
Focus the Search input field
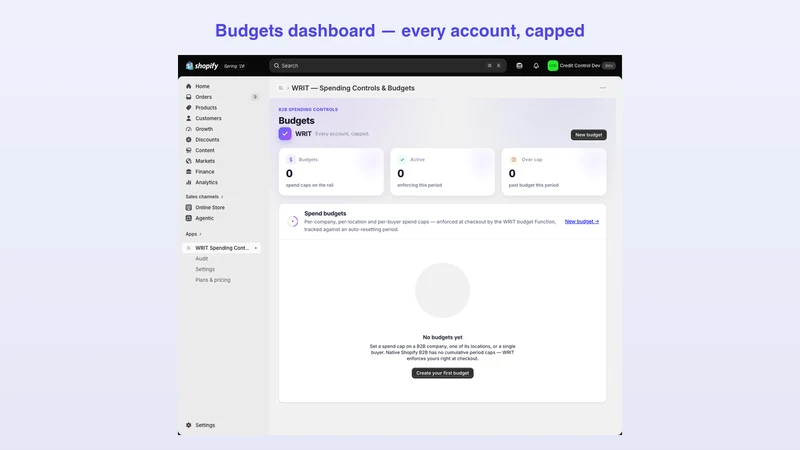pos(388,66)
